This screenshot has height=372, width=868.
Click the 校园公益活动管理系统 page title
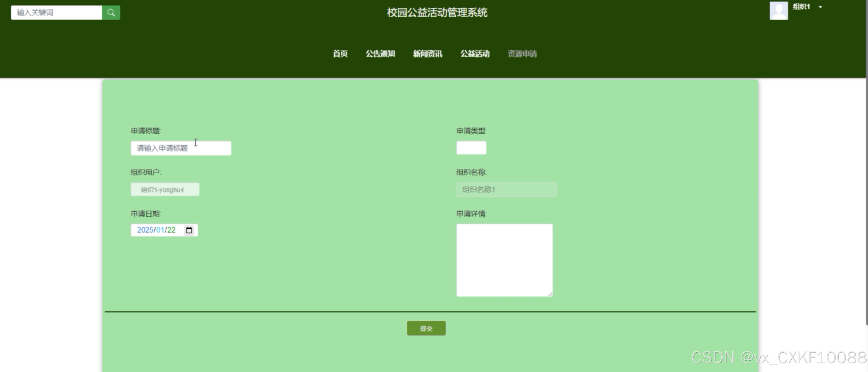point(437,13)
